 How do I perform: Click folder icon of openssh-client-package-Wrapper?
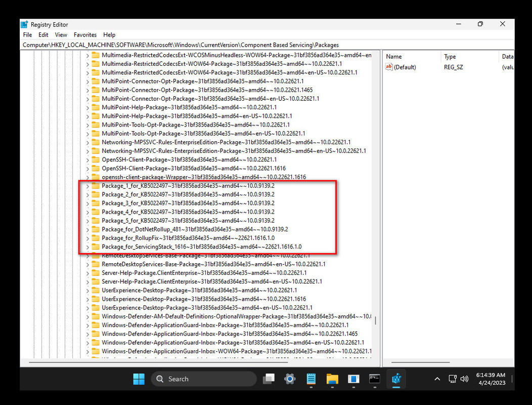tap(96, 177)
